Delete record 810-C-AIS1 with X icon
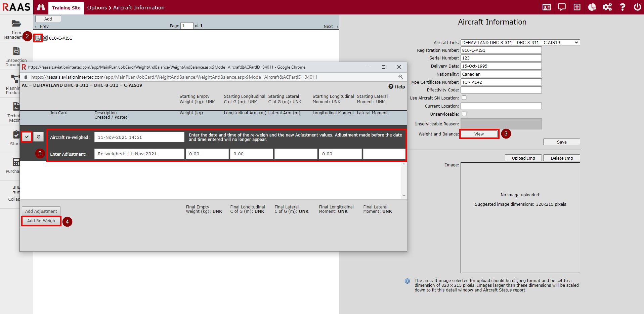Viewport: 644px width, 314px height. pyautogui.click(x=45, y=38)
